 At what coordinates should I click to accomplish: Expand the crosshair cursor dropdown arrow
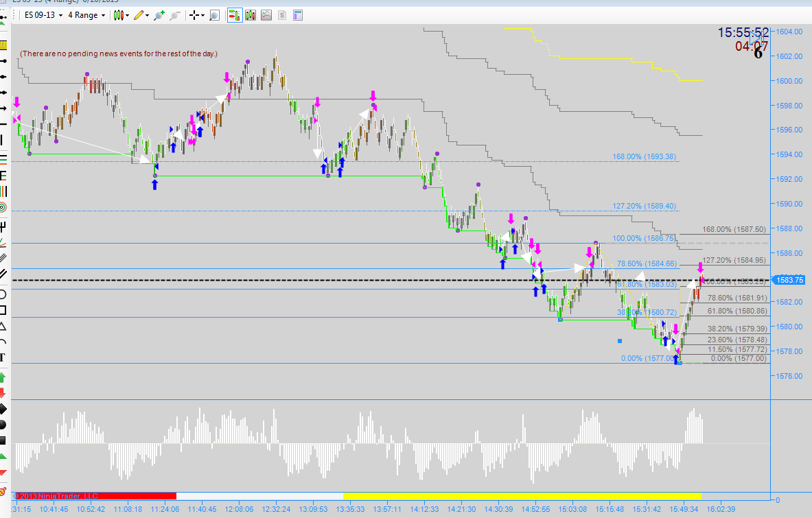pos(202,16)
